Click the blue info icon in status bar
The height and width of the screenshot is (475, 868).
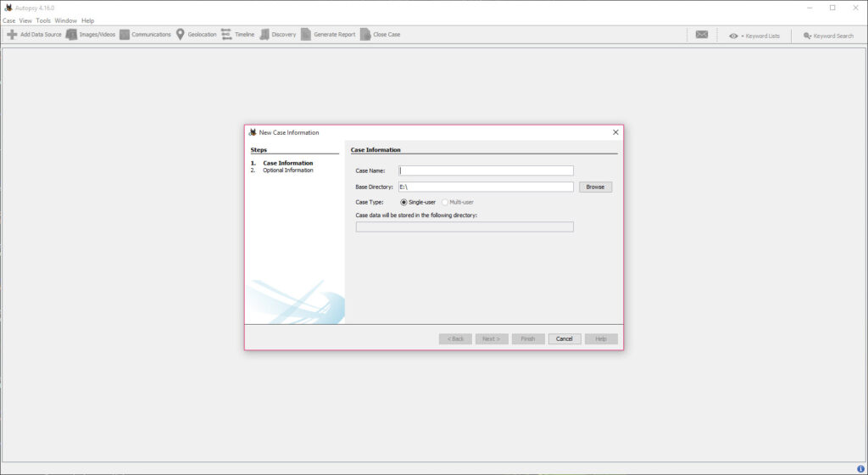click(x=860, y=469)
